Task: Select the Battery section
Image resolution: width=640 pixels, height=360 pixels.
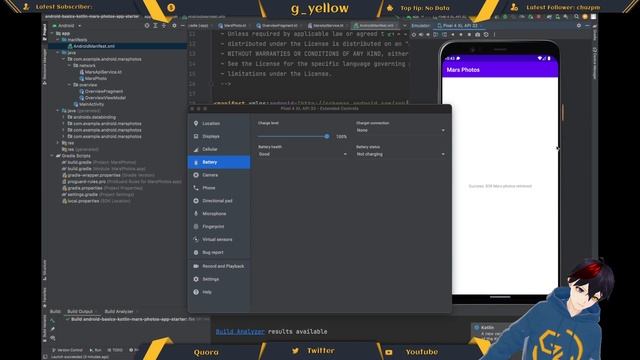Action: tap(219, 162)
